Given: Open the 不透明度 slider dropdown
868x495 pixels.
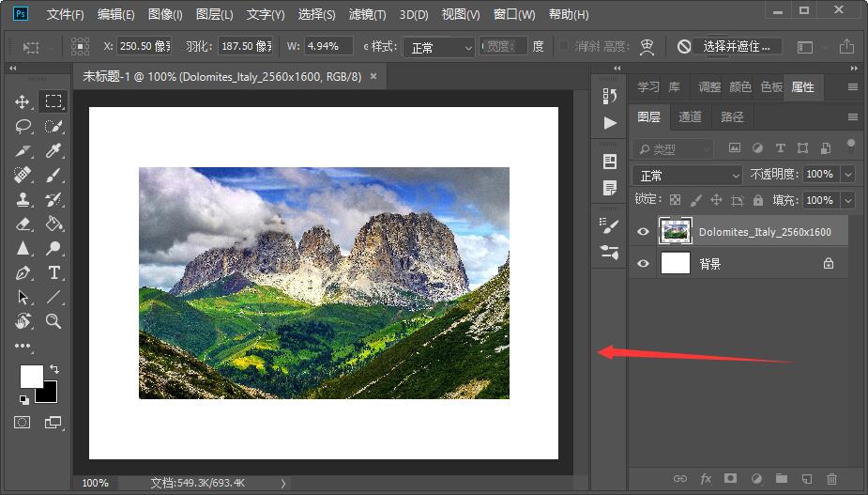Looking at the screenshot, I should (848, 175).
